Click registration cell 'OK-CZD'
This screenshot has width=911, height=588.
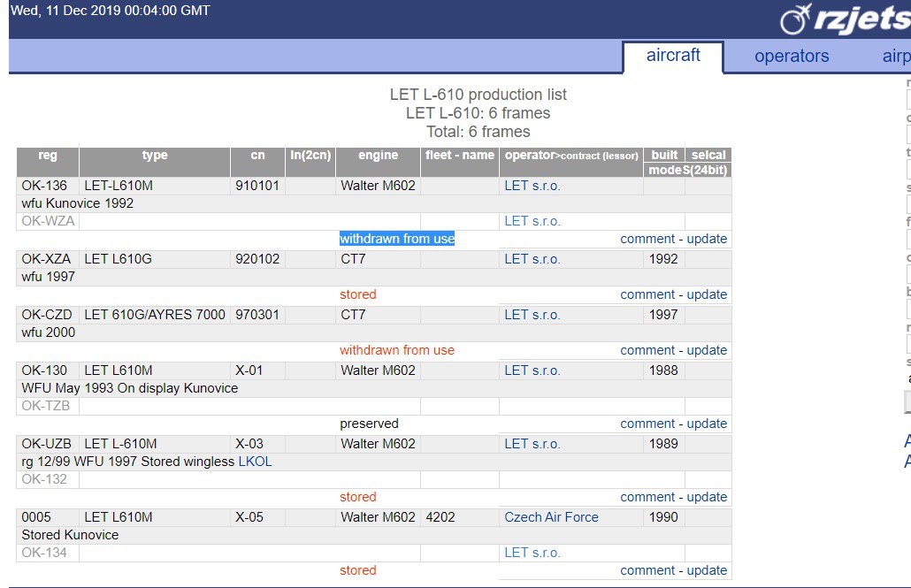tap(47, 315)
